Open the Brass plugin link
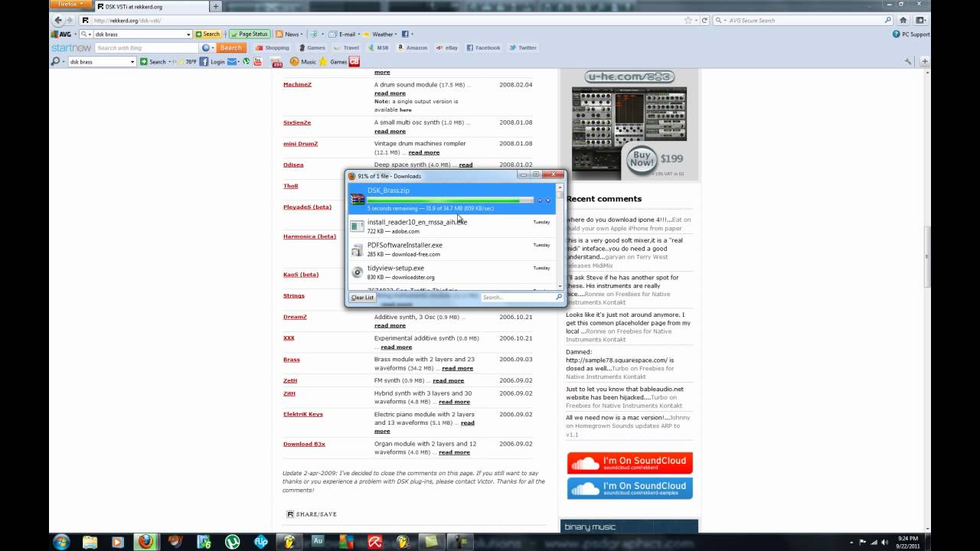This screenshot has width=980, height=551. coord(292,359)
